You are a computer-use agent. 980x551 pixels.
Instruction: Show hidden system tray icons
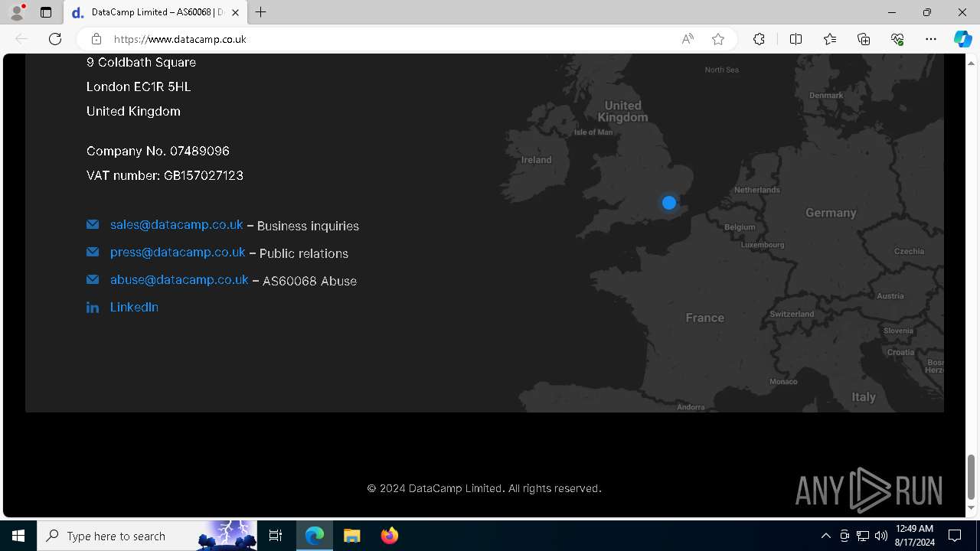pos(825,536)
